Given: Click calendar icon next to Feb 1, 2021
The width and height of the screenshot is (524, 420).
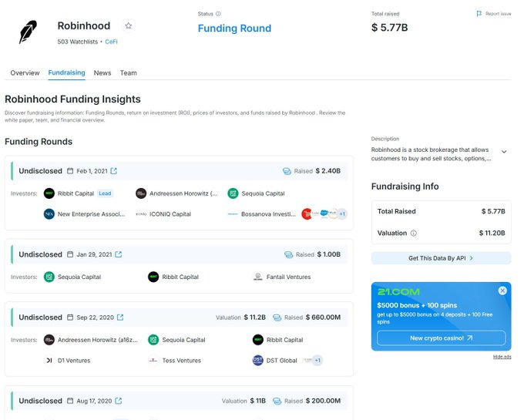Looking at the screenshot, I should tap(70, 171).
